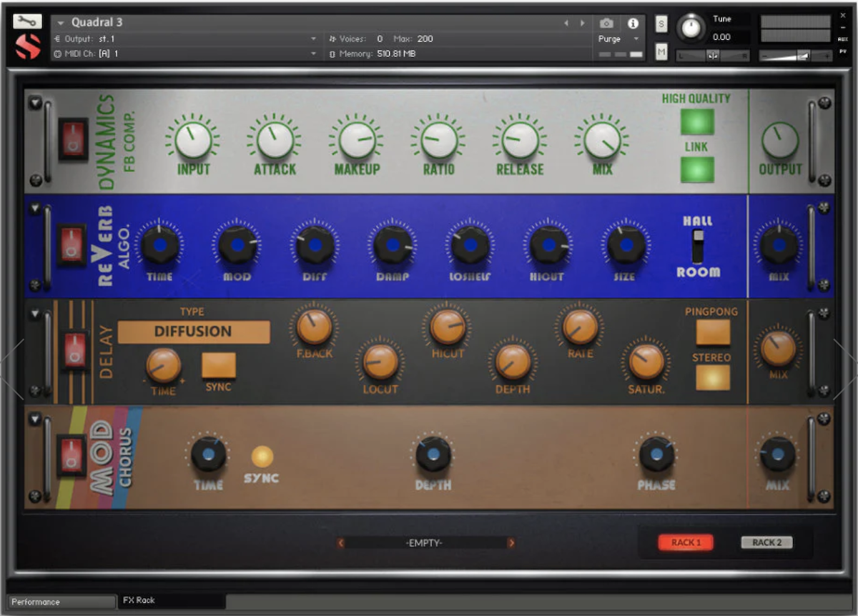The height and width of the screenshot is (616, 858).
Task: Click the previous instrument arrow icon
Action: [x=565, y=22]
